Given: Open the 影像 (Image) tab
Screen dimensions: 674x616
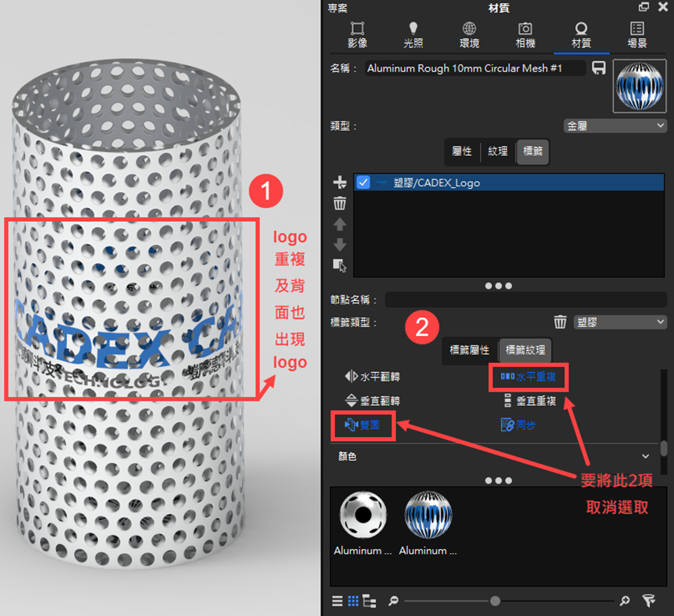Looking at the screenshot, I should tap(357, 35).
